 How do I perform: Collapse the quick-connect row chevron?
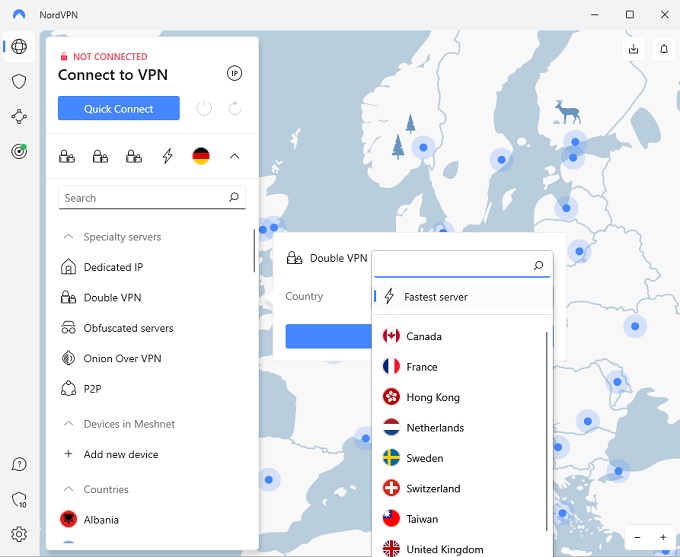click(234, 156)
